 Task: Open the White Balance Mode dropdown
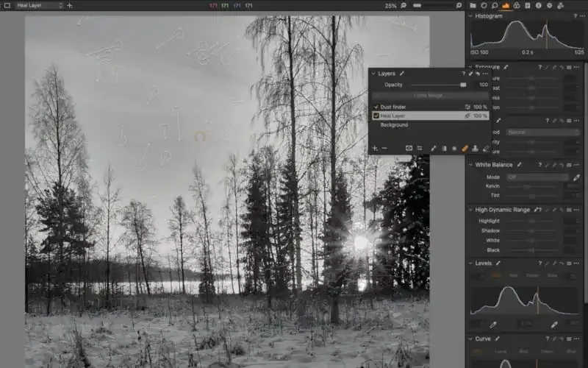(x=538, y=177)
